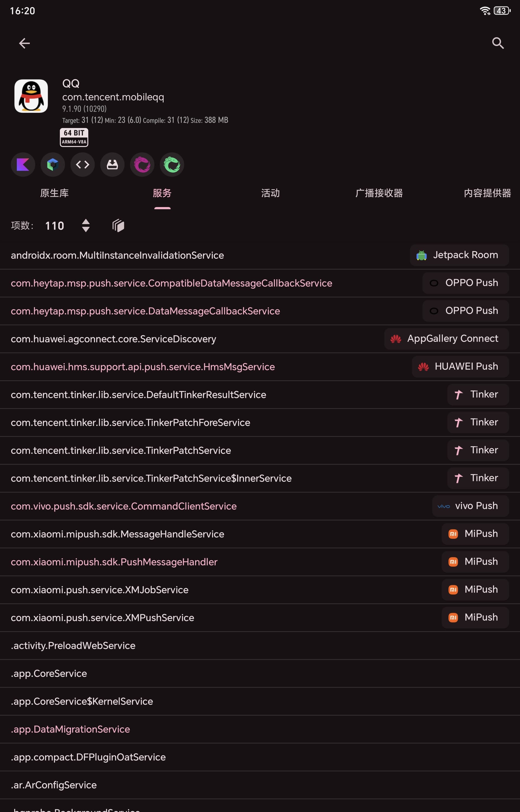Open the vivo Push chip

pos(470,506)
